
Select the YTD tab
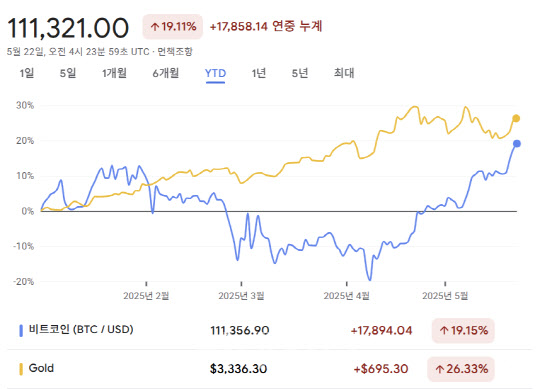coord(215,74)
